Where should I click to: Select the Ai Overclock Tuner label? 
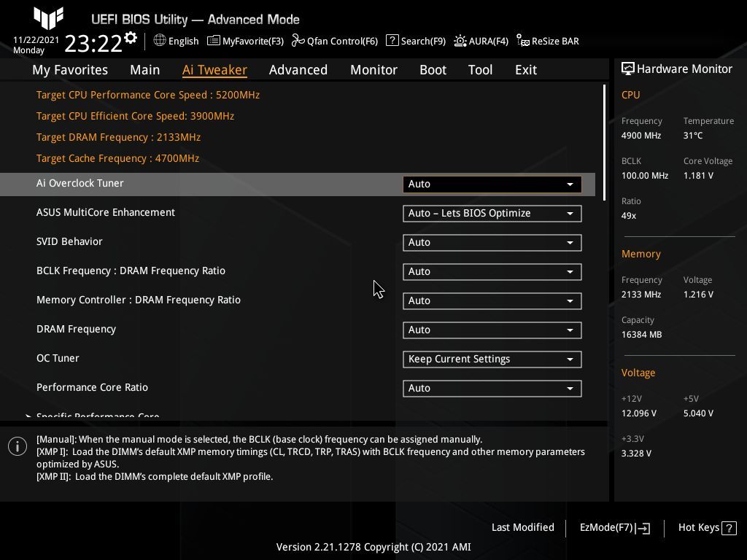[x=80, y=183]
